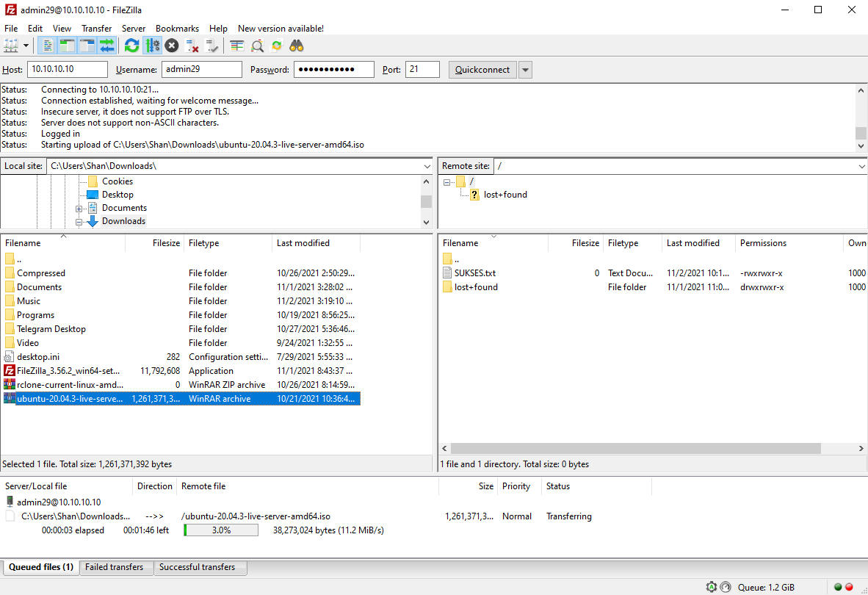The width and height of the screenshot is (868, 595).
Task: Click New version available menu
Action: (281, 28)
